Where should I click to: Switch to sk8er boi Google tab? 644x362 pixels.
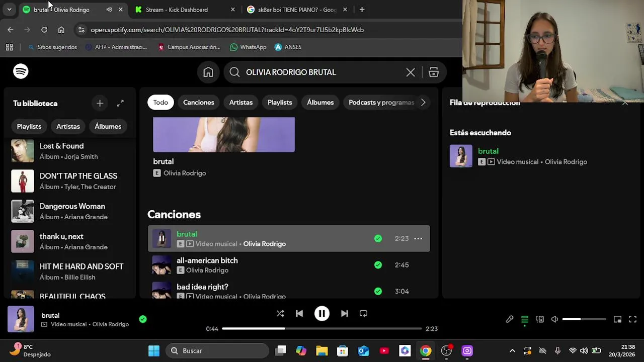click(x=297, y=10)
